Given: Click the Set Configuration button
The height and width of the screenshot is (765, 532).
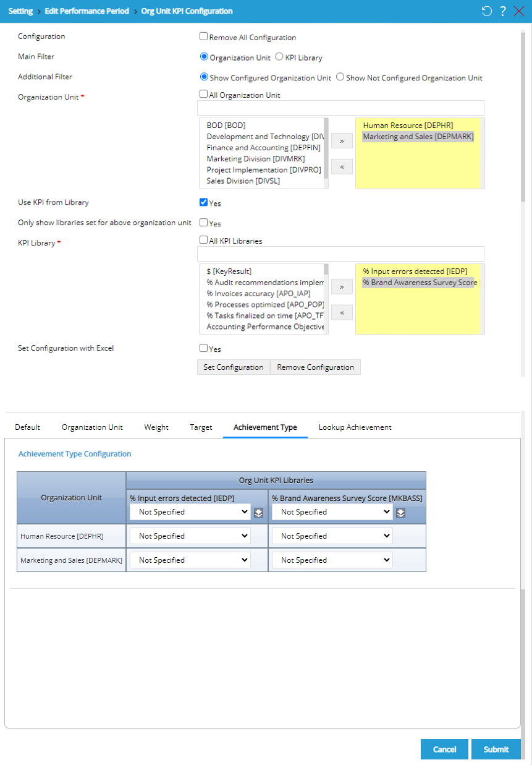Looking at the screenshot, I should (234, 367).
